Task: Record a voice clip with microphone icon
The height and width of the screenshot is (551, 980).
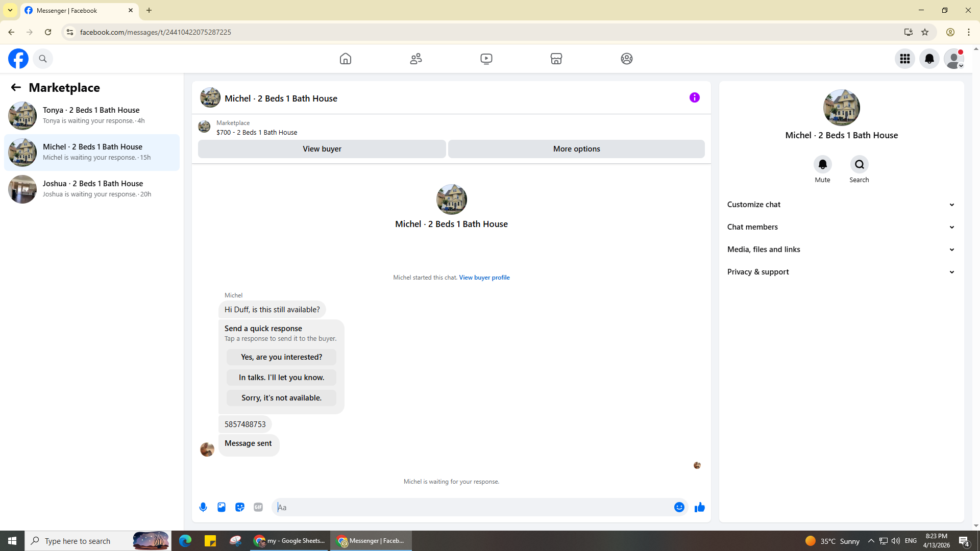Action: pos(203,507)
